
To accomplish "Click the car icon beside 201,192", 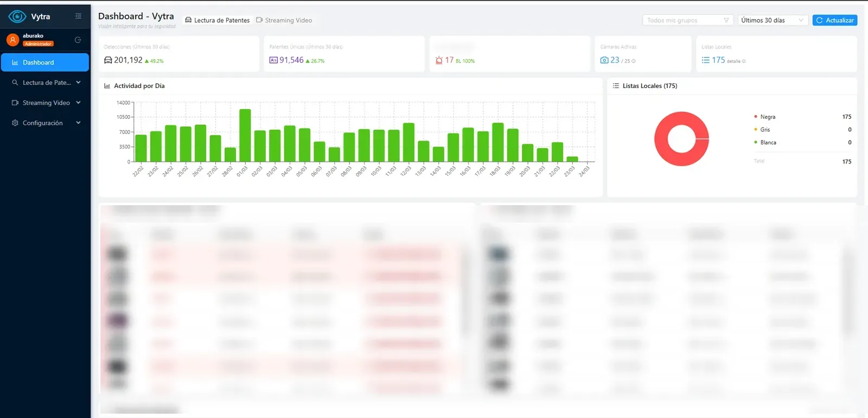I will [x=108, y=60].
